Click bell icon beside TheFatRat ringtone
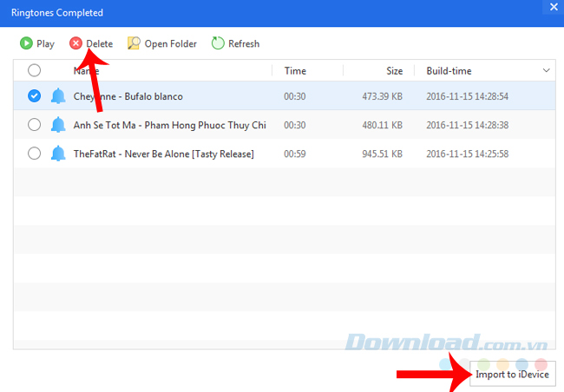Screen dimensions: 564x392 [x=58, y=154]
